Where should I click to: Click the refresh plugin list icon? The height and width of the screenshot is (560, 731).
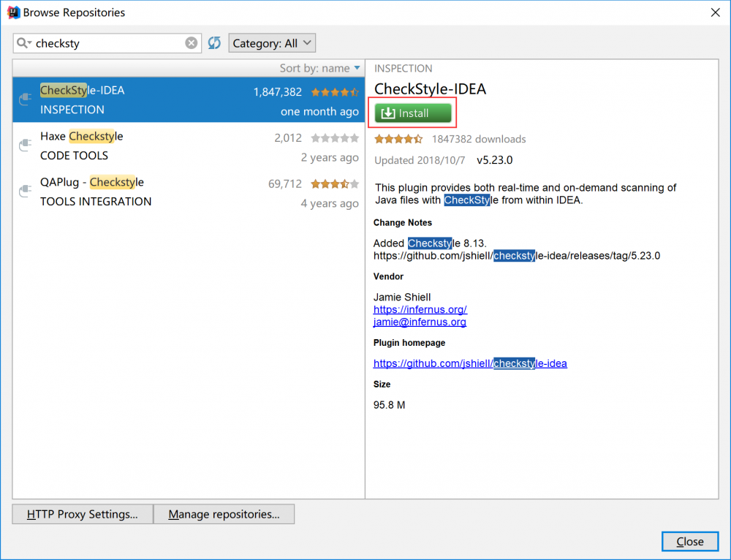click(x=214, y=43)
